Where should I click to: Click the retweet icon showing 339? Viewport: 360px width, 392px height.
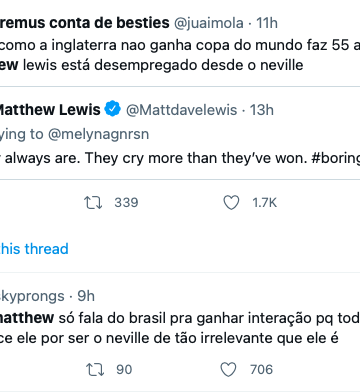pos(93,203)
